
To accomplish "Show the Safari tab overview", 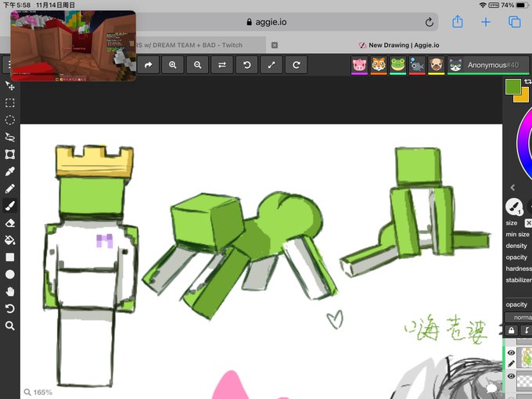I will pyautogui.click(x=514, y=22).
